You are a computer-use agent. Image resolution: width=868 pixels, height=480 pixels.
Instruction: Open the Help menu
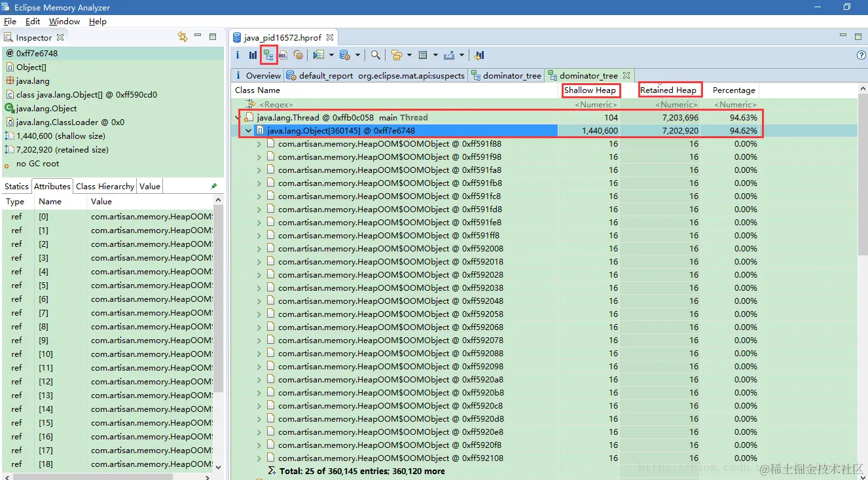(x=98, y=22)
